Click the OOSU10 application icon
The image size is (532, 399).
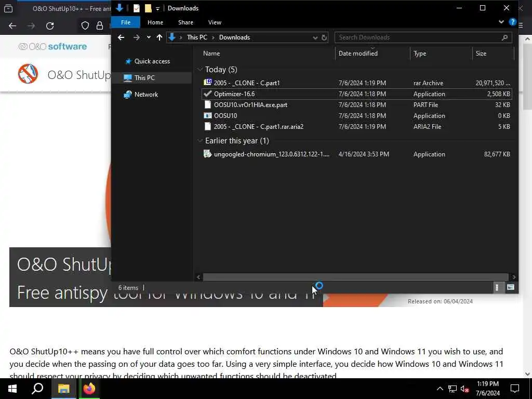pos(207,115)
